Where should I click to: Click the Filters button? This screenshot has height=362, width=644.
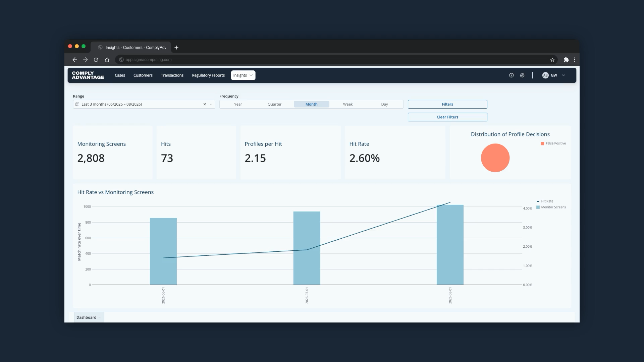click(447, 104)
